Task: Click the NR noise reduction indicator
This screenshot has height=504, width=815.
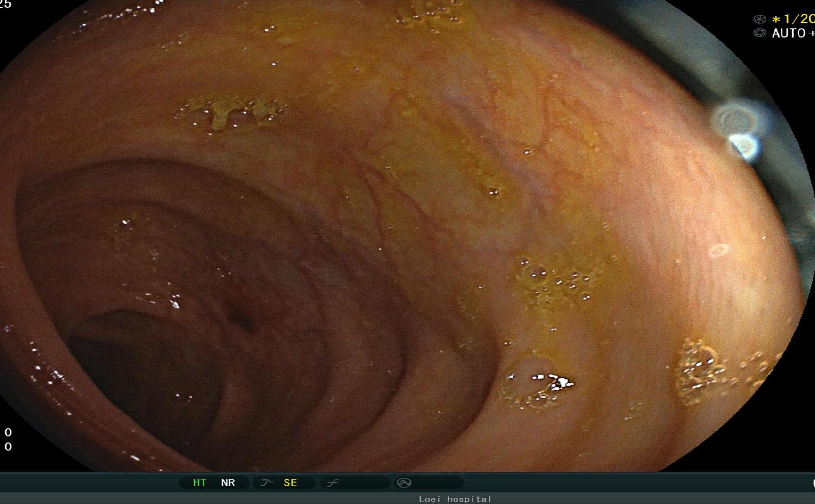Action: coord(228,482)
